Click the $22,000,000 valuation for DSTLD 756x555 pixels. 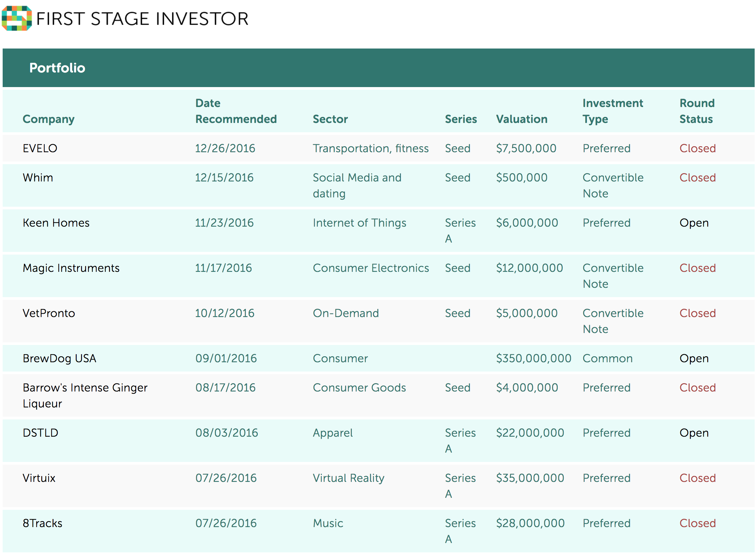(530, 433)
